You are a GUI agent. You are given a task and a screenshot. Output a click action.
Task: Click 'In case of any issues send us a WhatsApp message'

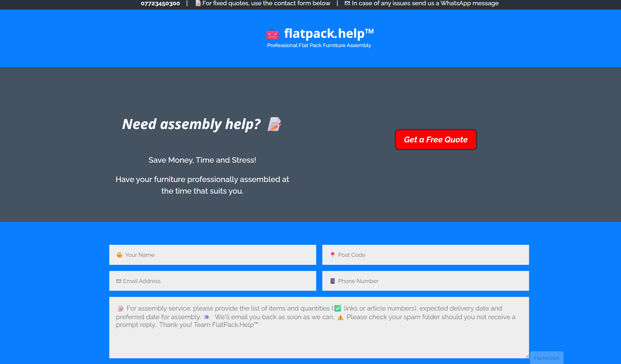coord(425,3)
